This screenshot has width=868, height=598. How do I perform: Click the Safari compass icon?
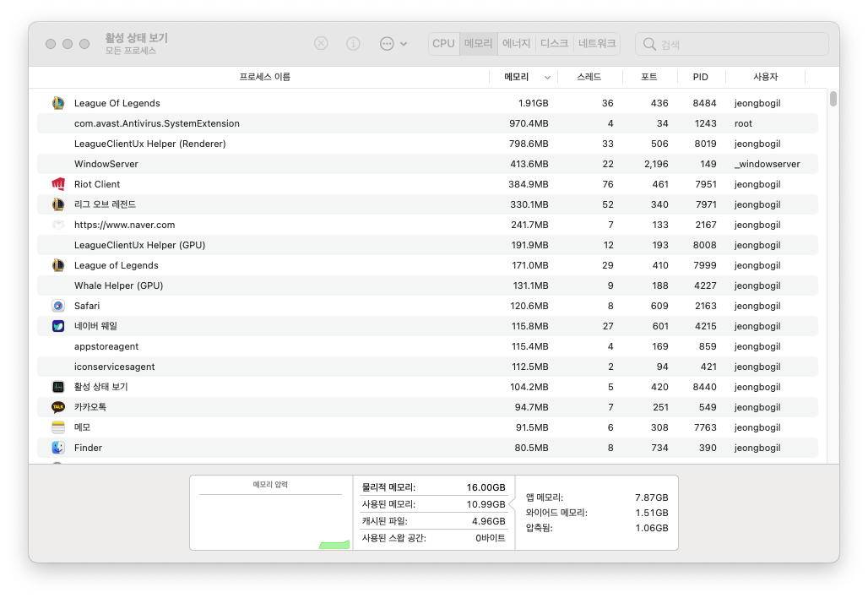coord(58,306)
